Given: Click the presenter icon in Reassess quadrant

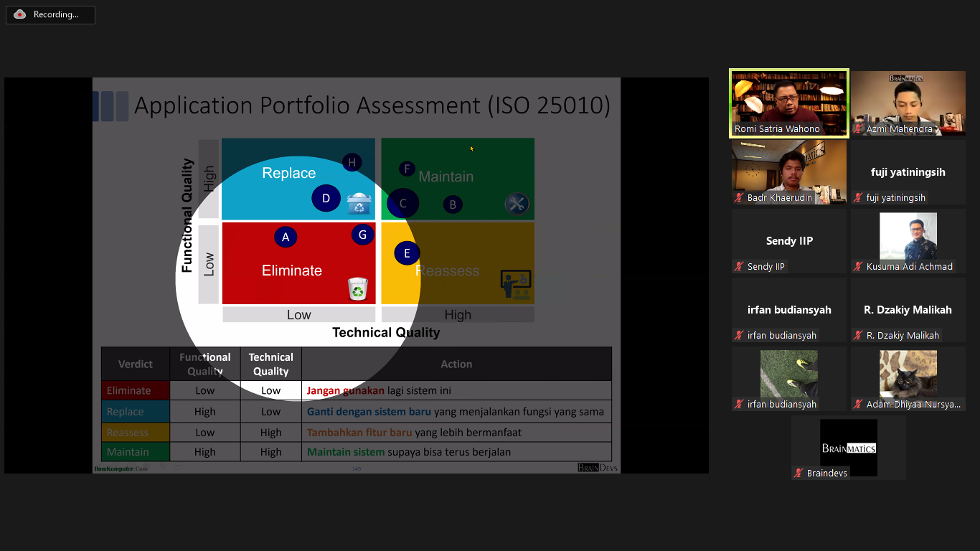Looking at the screenshot, I should (516, 285).
